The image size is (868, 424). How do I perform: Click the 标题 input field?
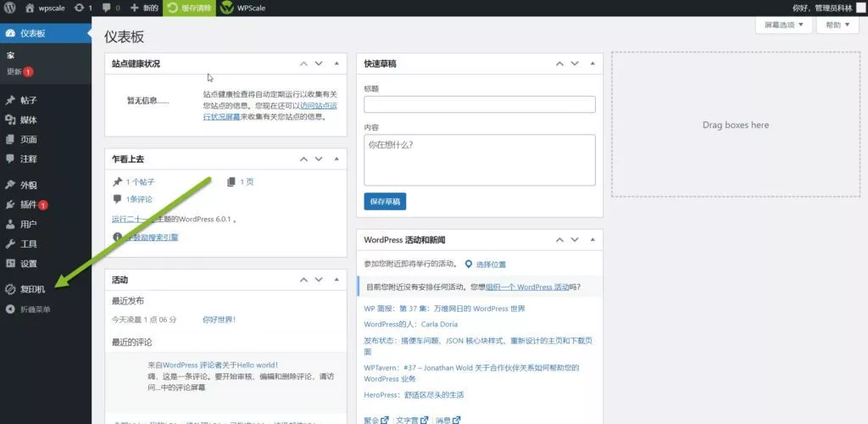tap(480, 104)
